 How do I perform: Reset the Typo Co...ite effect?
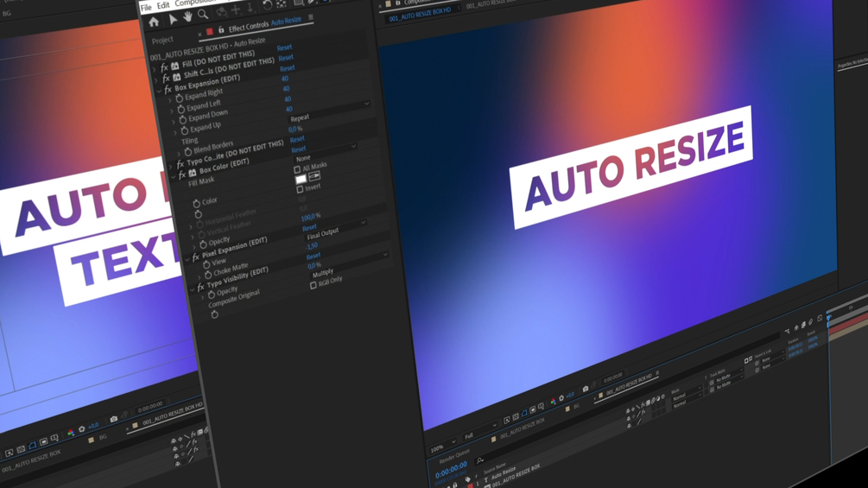pyautogui.click(x=297, y=139)
